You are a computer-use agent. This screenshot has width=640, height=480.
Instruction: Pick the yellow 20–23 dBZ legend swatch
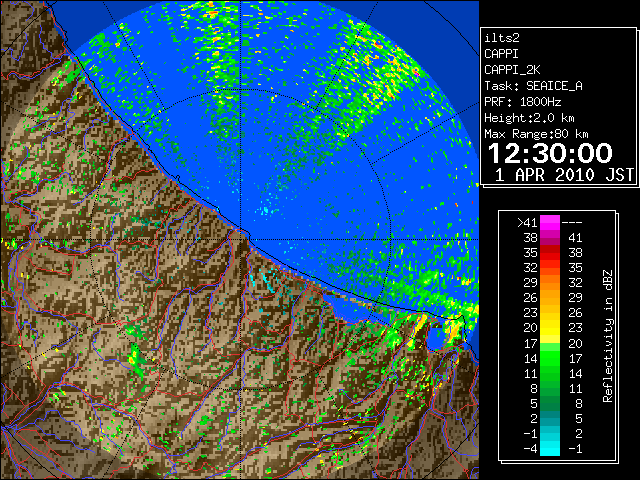550,328
